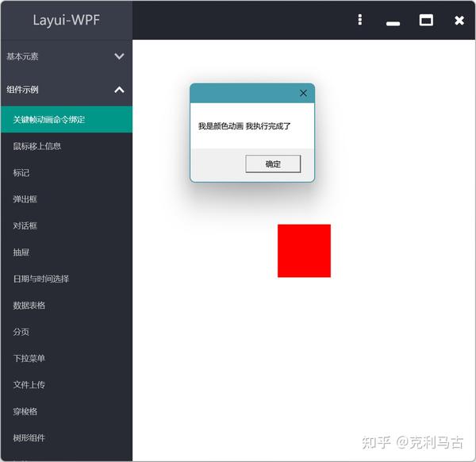Click the 基本元素 section label
Screen dimensions: 476x462
pos(22,56)
